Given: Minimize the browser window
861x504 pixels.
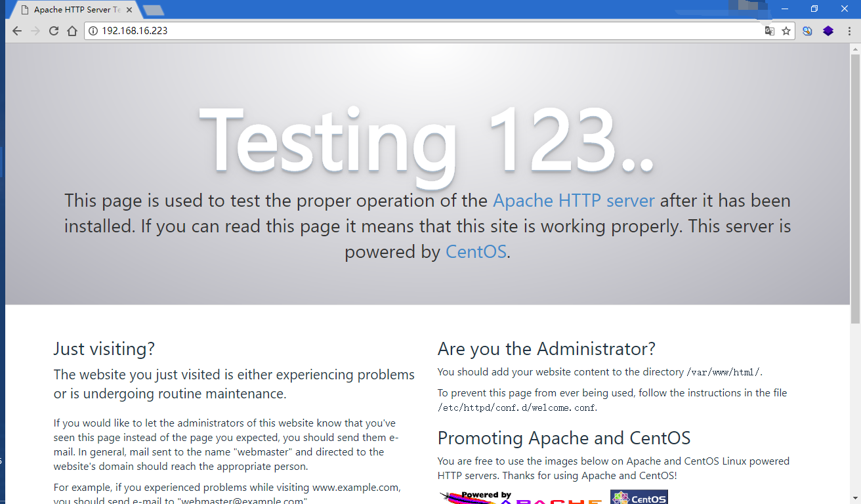Looking at the screenshot, I should (x=785, y=9).
